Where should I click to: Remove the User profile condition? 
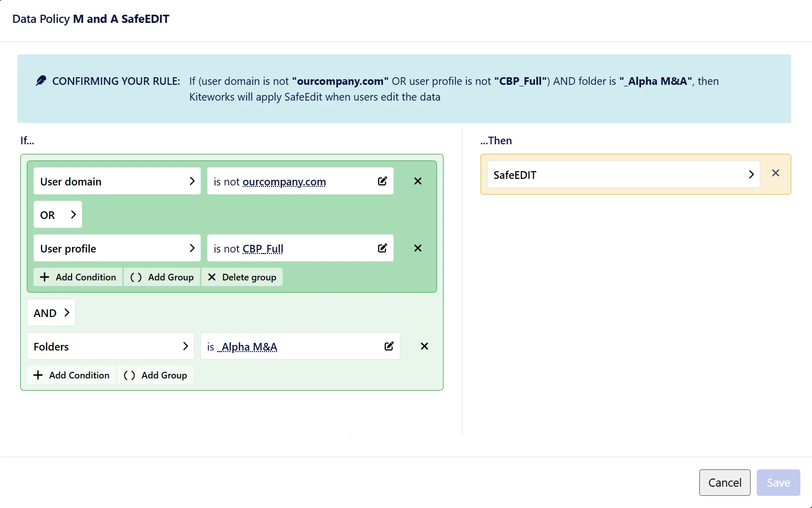click(418, 248)
